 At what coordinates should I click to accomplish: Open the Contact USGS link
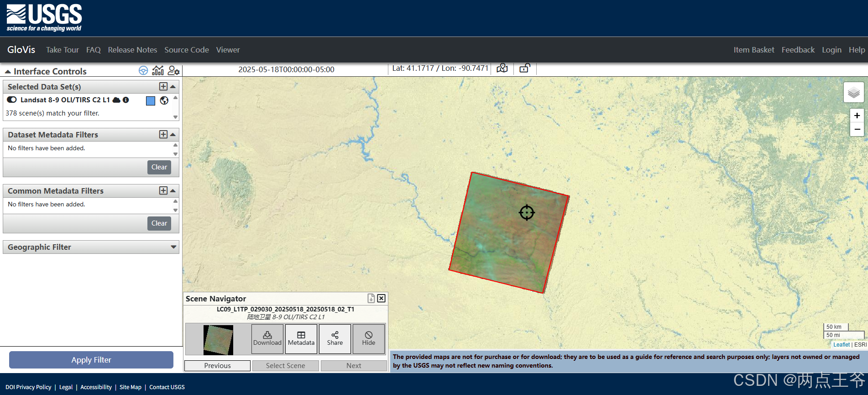tap(167, 387)
